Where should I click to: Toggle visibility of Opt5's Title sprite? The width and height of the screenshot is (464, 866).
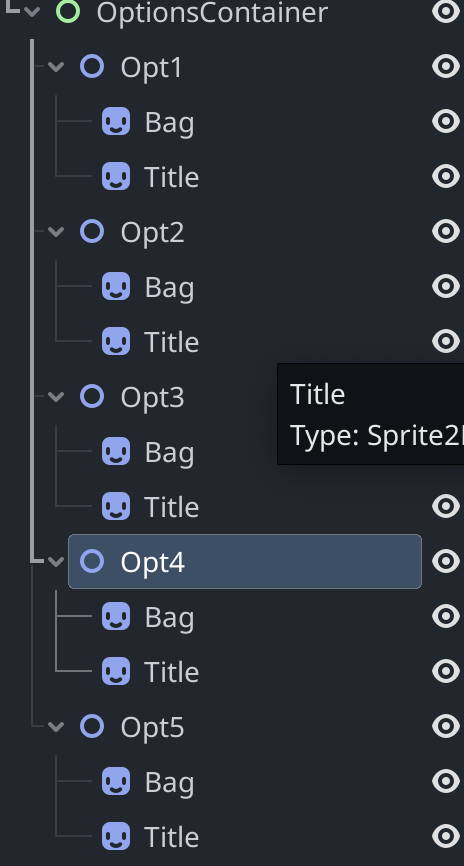446,836
